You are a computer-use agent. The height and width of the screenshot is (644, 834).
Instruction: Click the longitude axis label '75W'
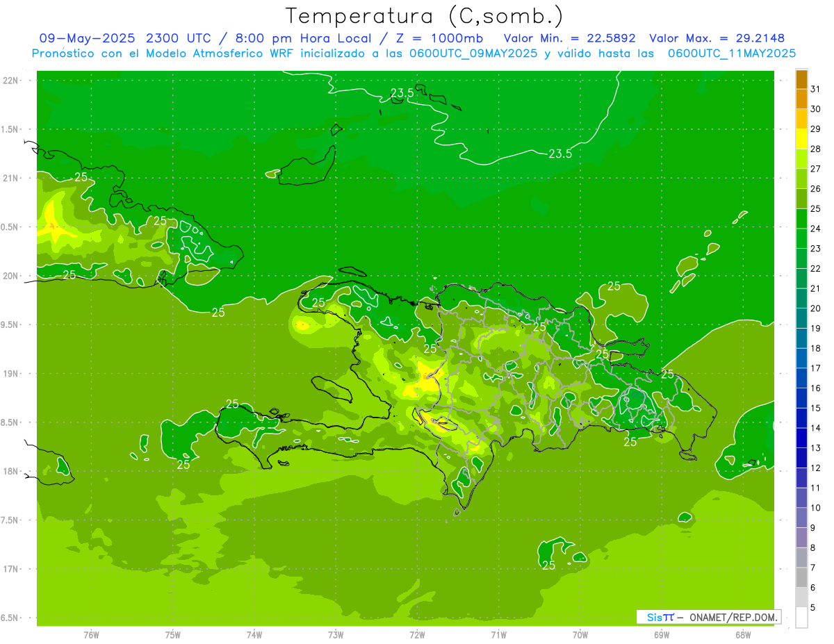(x=173, y=635)
